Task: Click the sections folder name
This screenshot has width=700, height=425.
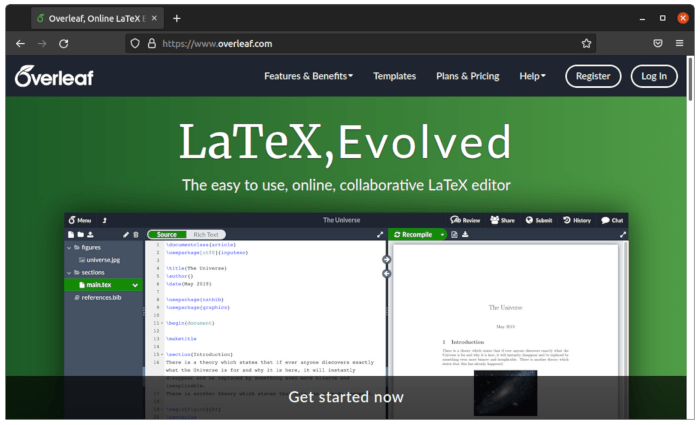Action: click(93, 272)
